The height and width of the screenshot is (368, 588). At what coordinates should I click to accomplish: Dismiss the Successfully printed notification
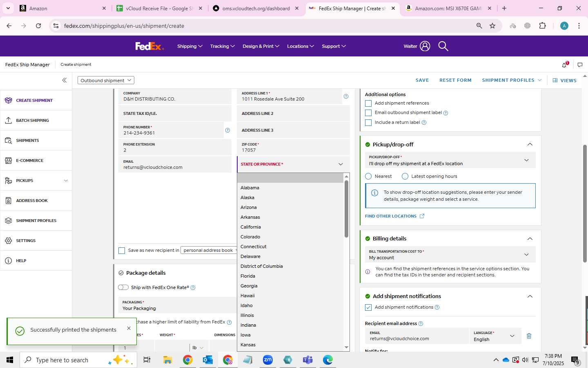(129, 328)
